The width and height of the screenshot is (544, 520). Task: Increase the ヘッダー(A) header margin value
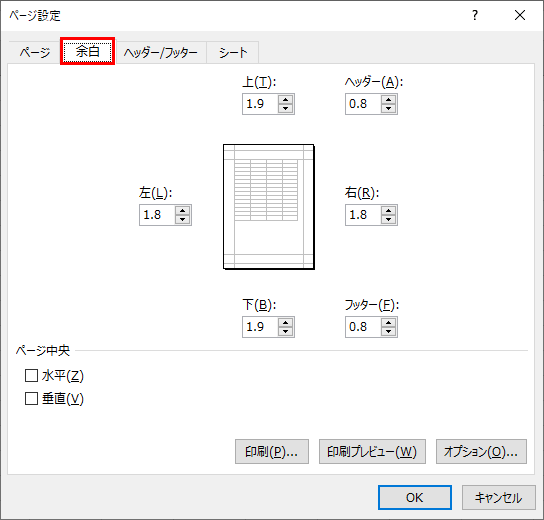388,100
